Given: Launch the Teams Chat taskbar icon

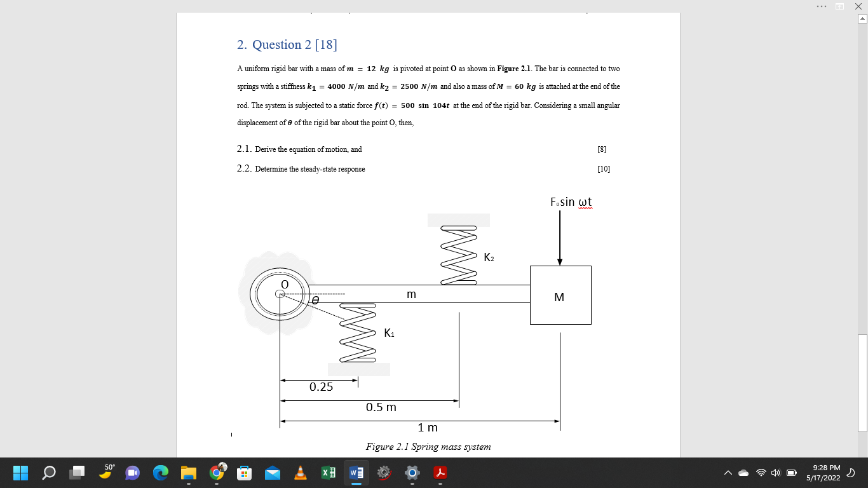Looking at the screenshot, I should pos(133,473).
